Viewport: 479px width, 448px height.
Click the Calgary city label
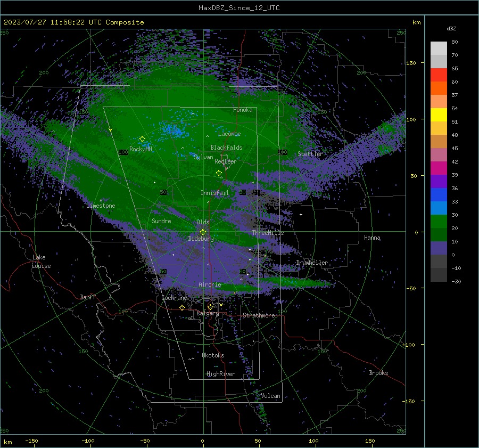tap(208, 313)
